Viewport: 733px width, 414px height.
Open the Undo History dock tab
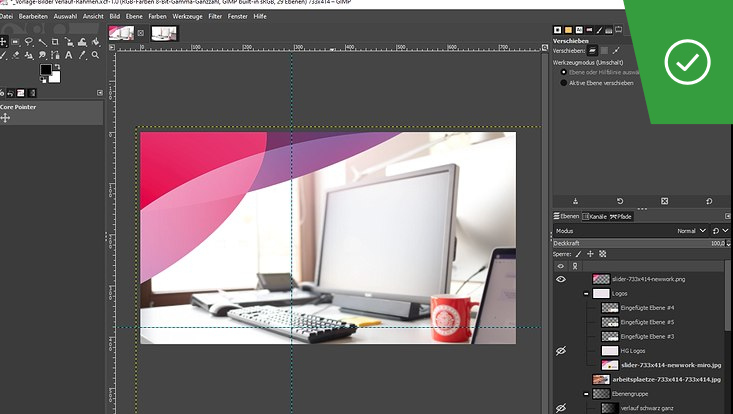tap(10, 93)
